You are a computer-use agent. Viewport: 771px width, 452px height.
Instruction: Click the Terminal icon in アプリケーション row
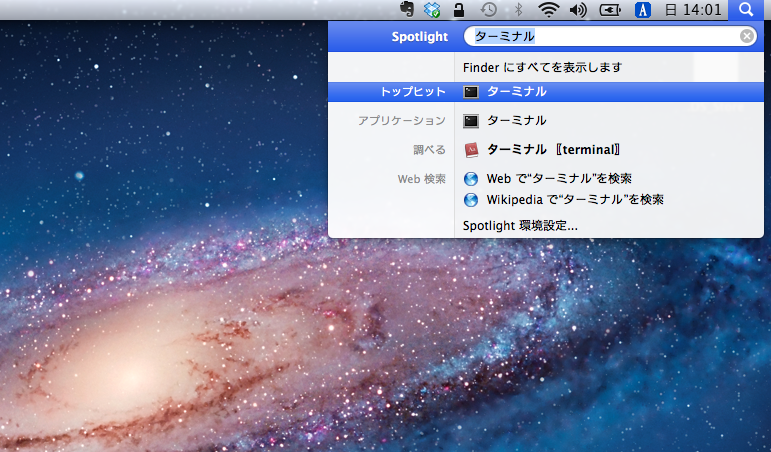[471, 121]
